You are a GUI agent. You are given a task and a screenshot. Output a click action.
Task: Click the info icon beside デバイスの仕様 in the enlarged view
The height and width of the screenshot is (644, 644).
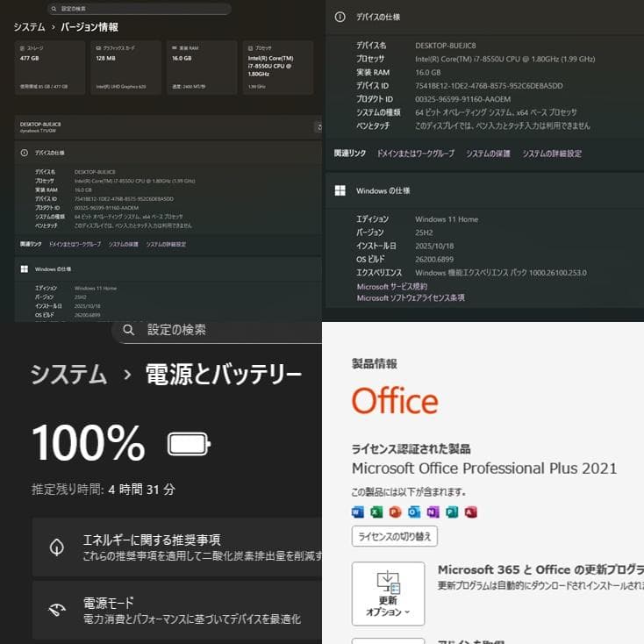click(340, 17)
